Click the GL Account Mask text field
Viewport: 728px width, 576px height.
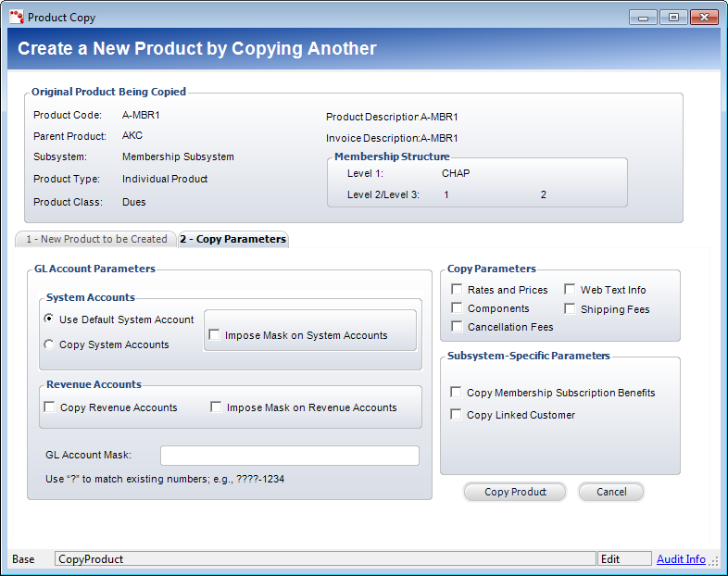pyautogui.click(x=289, y=456)
